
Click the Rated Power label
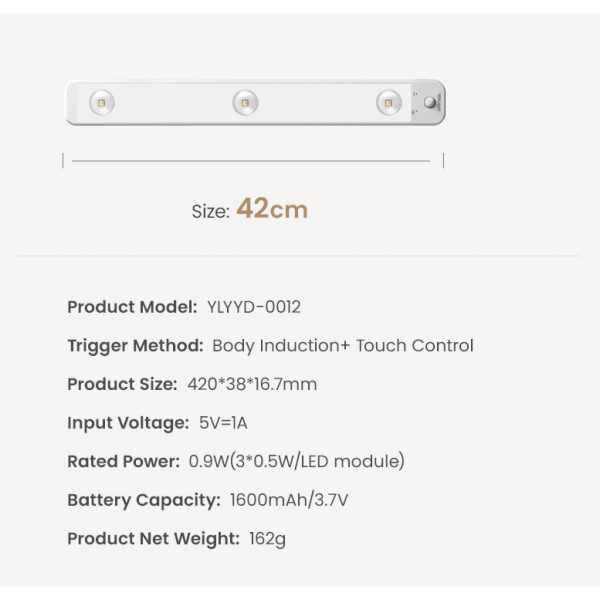[123, 461]
